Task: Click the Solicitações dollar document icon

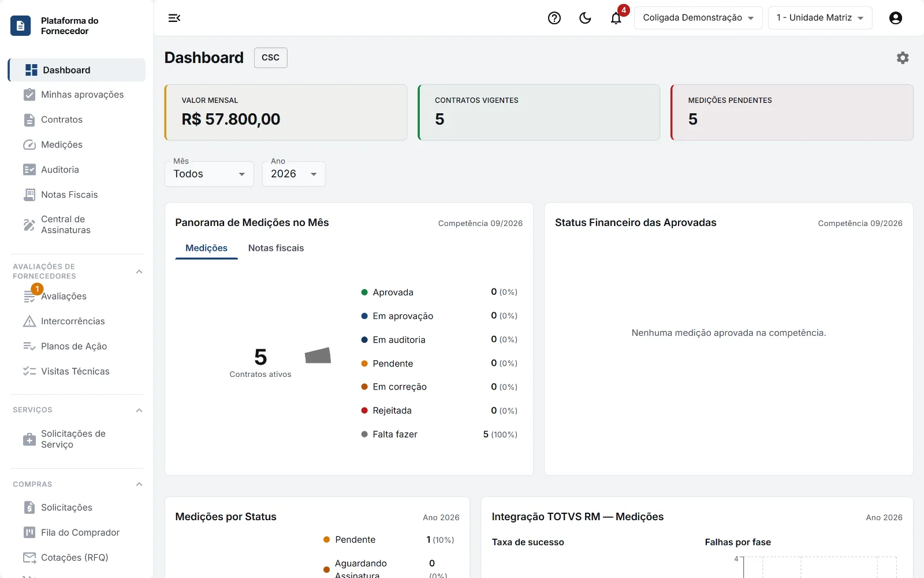Action: (29, 507)
